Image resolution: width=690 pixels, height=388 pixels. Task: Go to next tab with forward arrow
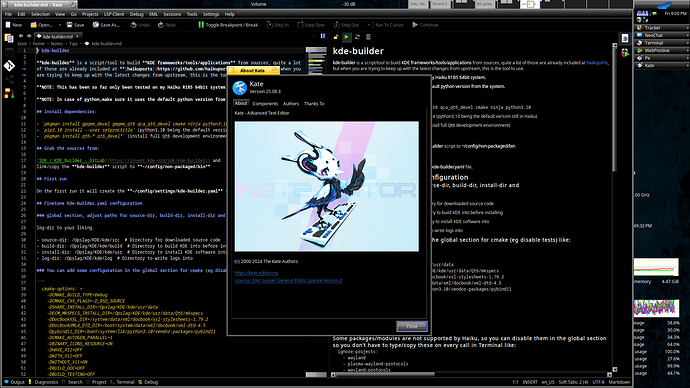pos(29,36)
